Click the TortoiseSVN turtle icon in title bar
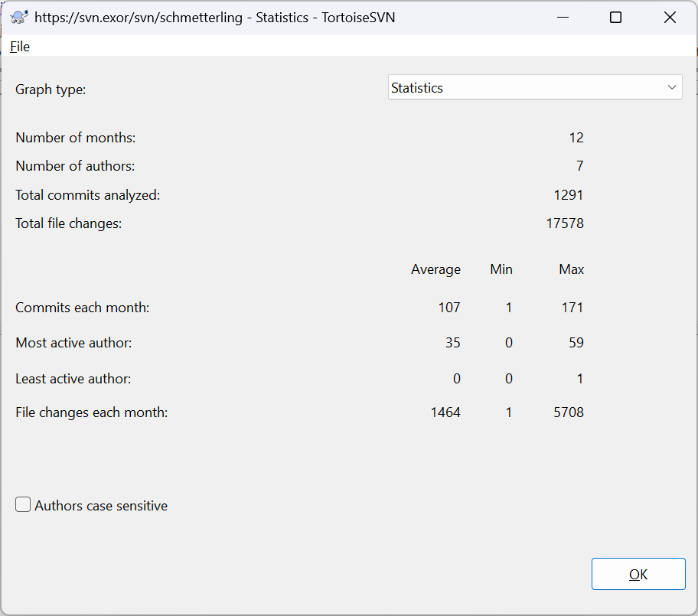 18,17
